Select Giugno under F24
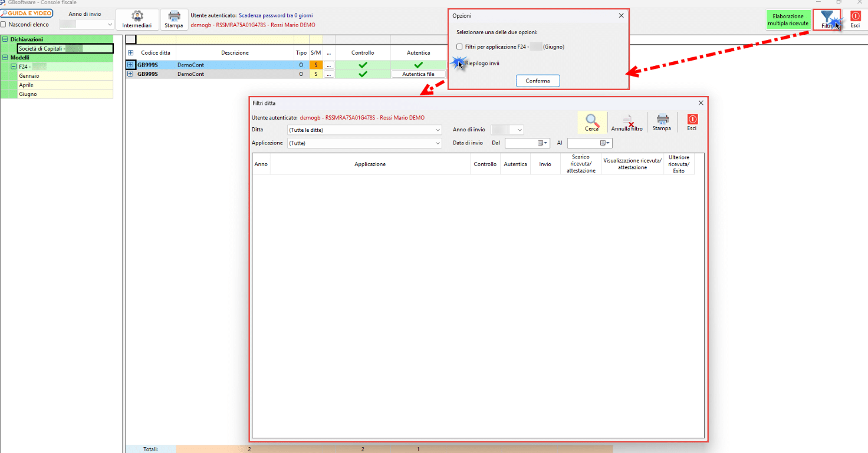868x453 pixels. [x=65, y=94]
